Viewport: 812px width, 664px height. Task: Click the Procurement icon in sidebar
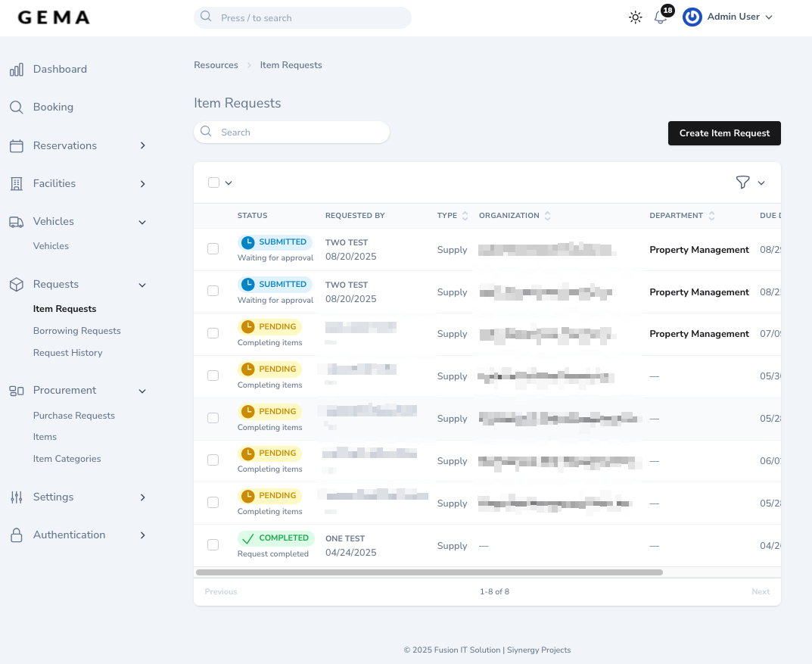(x=17, y=390)
